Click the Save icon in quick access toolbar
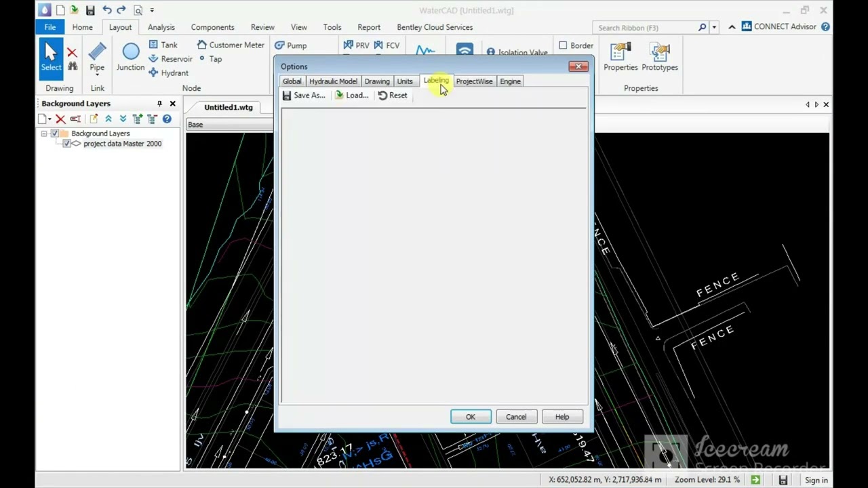 click(90, 10)
